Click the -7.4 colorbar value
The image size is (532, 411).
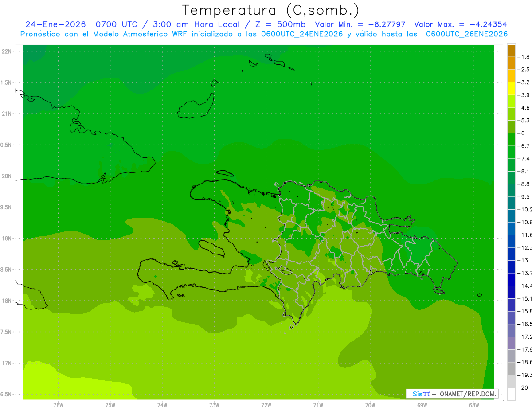pyautogui.click(x=524, y=158)
